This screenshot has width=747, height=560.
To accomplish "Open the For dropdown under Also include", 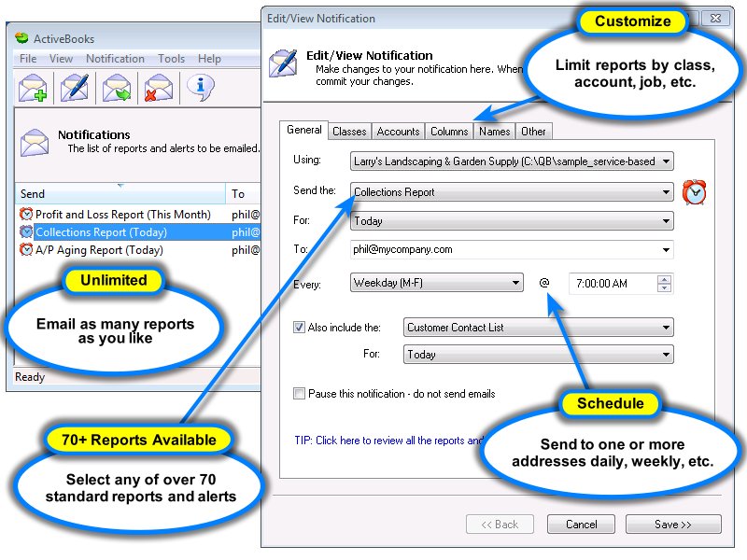I will pos(539,355).
